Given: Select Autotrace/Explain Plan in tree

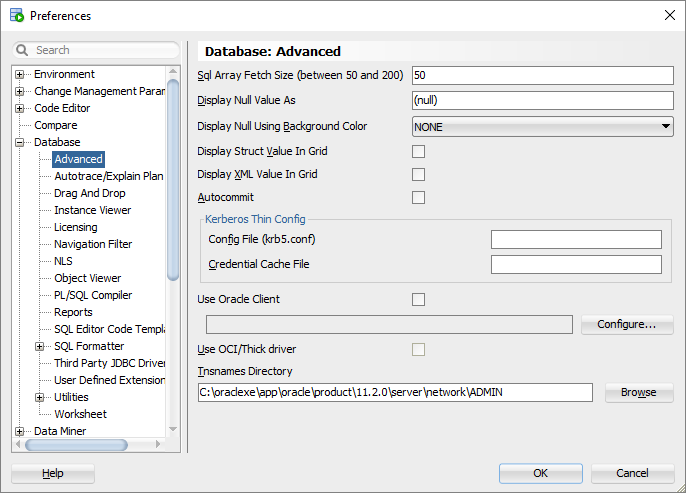Looking at the screenshot, I should pyautogui.click(x=108, y=177).
